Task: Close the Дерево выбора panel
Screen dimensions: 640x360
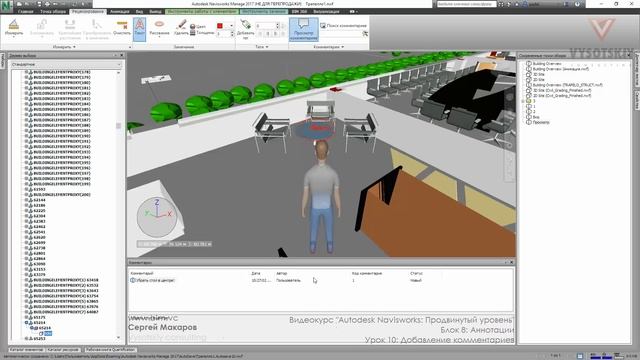Action: coord(121,55)
